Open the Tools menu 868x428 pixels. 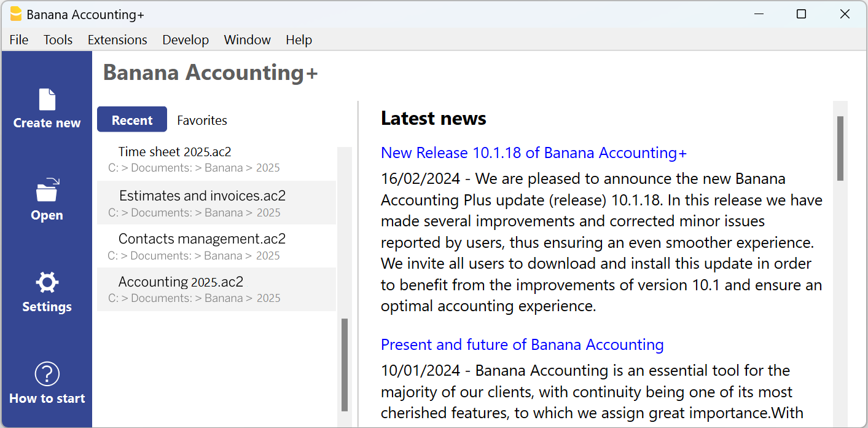(58, 40)
